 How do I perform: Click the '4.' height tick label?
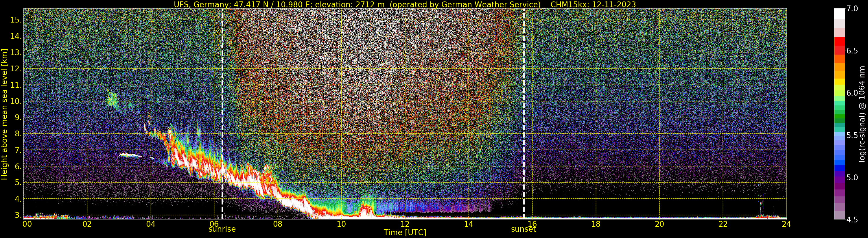click(x=18, y=199)
